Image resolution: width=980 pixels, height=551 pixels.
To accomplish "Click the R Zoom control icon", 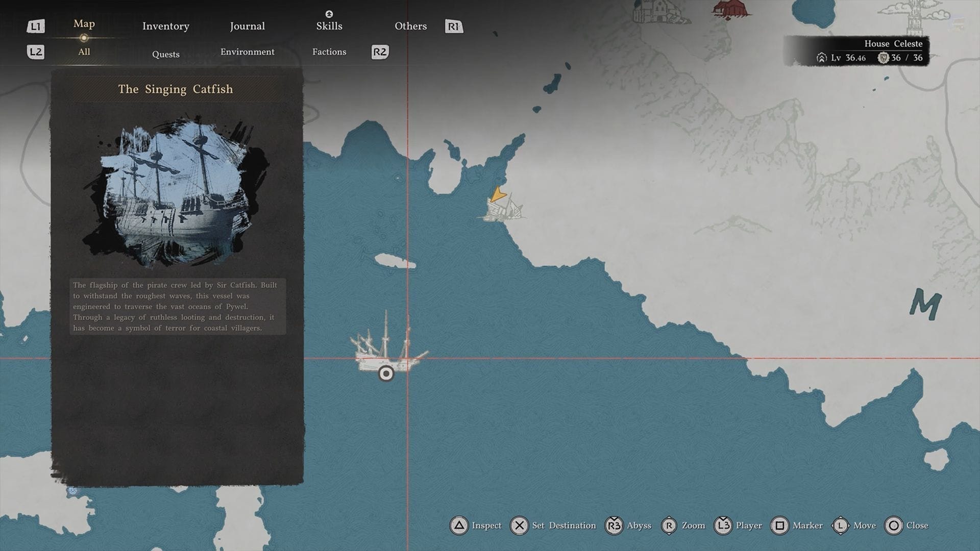I will [669, 525].
